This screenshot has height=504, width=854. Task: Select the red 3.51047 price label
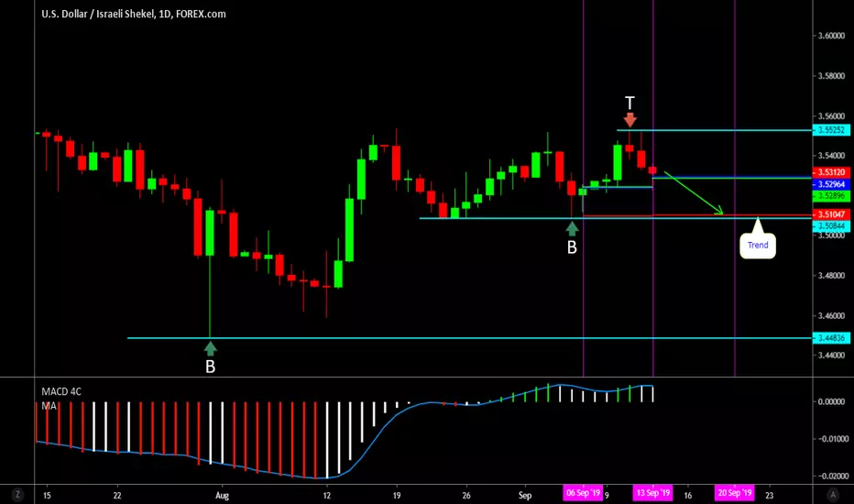pyautogui.click(x=831, y=214)
